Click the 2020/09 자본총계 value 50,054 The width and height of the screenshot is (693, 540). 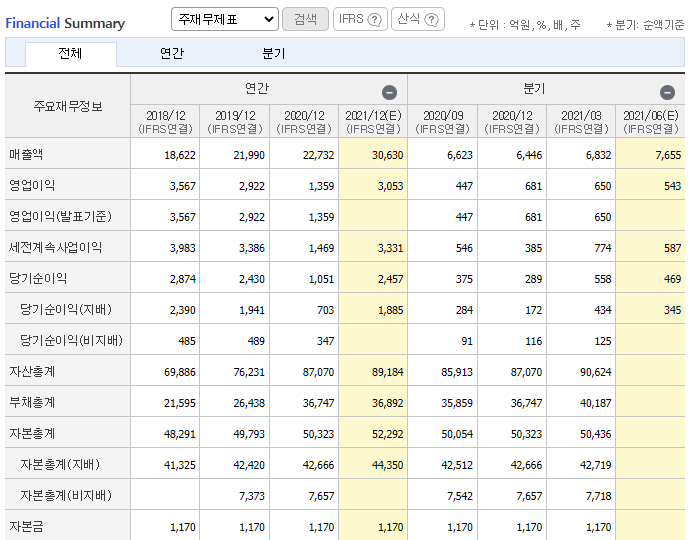click(457, 434)
